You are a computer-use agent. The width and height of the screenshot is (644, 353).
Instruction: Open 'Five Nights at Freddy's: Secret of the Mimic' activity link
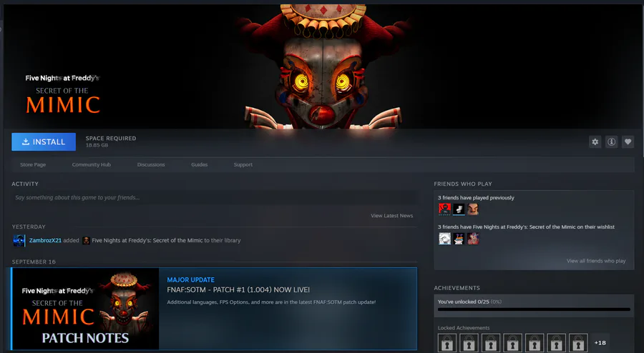pos(147,241)
